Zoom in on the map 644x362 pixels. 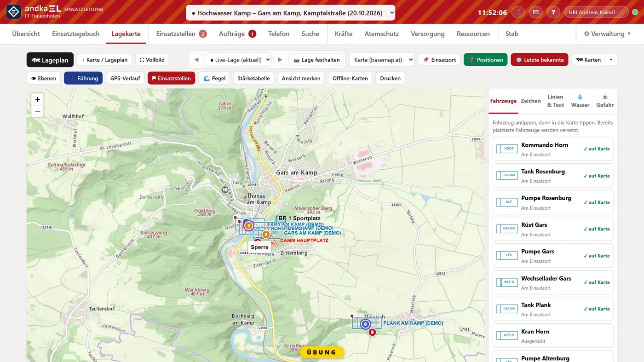pos(37,99)
